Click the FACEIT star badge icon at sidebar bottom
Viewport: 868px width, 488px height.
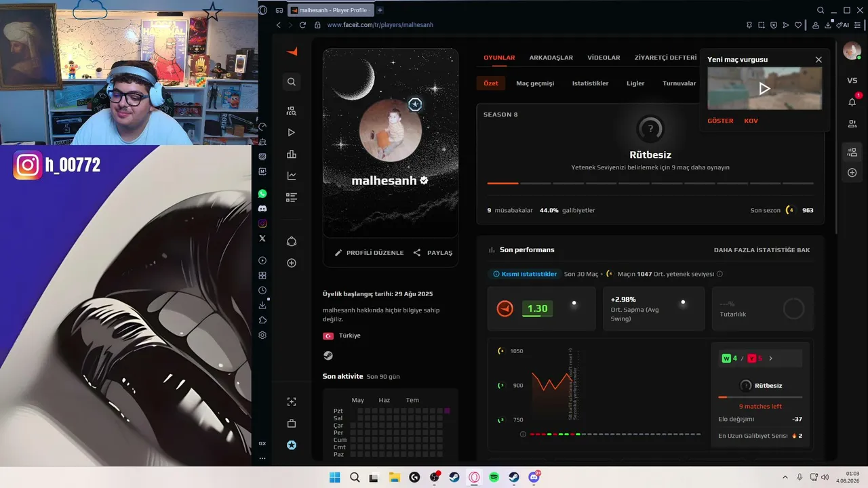click(x=292, y=445)
